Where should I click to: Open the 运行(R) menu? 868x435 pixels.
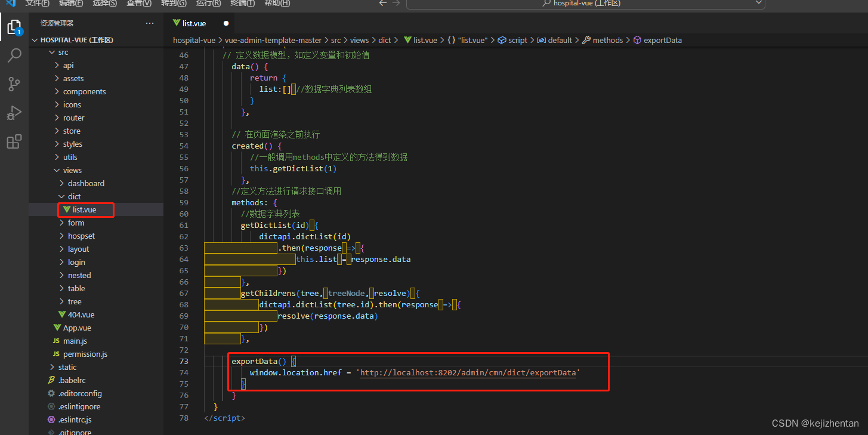pyautogui.click(x=208, y=3)
